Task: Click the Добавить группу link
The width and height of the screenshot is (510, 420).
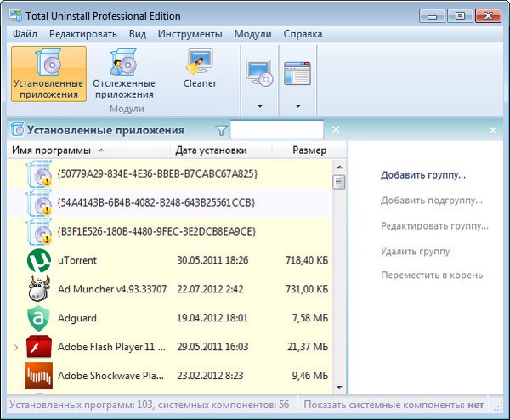Action: [x=423, y=176]
